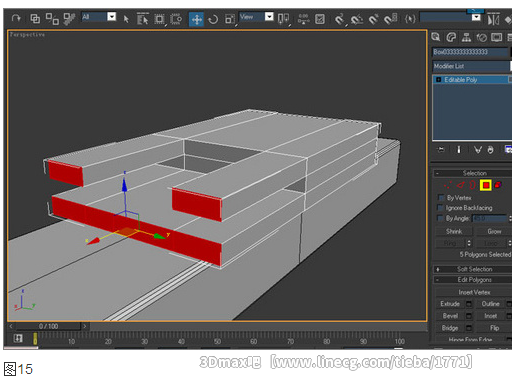Select Element sub-object level
This screenshot has width=512, height=381.
(498, 185)
